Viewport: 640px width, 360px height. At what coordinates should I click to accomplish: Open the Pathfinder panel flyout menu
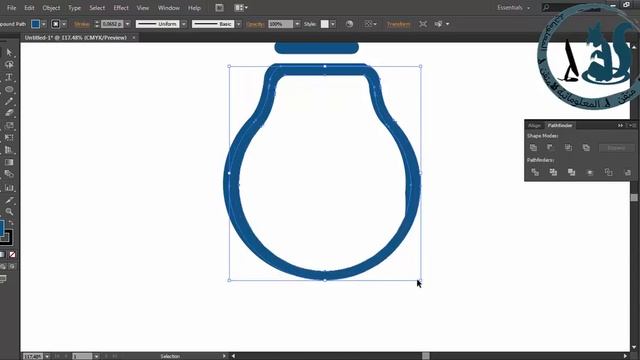631,125
